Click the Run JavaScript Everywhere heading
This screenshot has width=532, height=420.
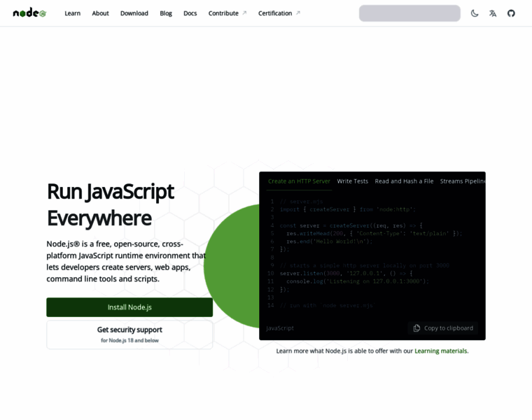(111, 204)
